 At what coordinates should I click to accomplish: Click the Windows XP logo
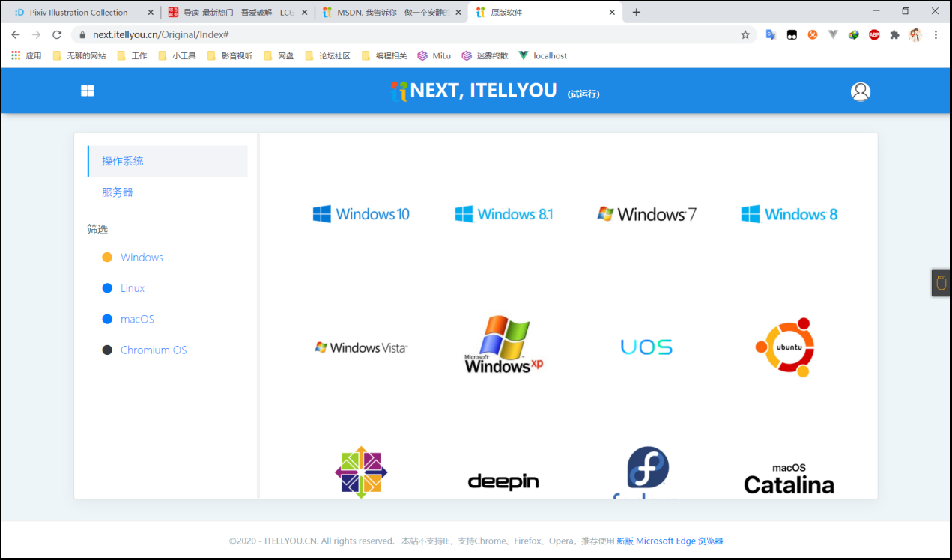tap(503, 344)
